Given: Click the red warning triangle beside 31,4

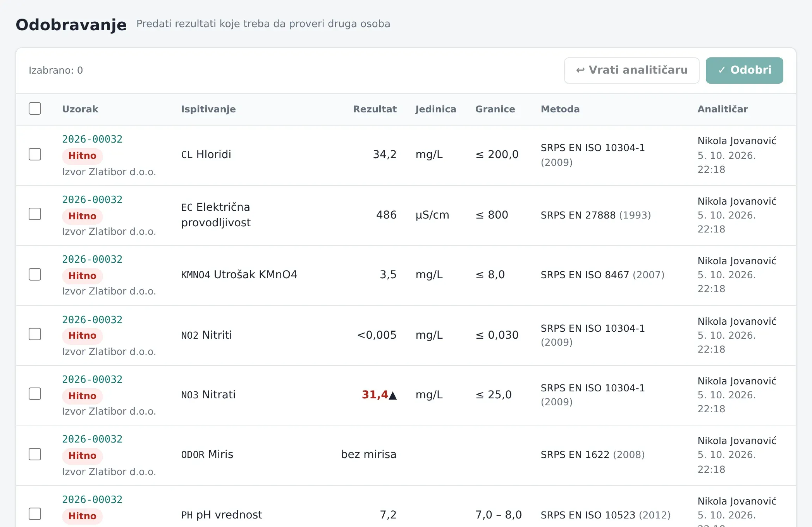Looking at the screenshot, I should coord(393,395).
